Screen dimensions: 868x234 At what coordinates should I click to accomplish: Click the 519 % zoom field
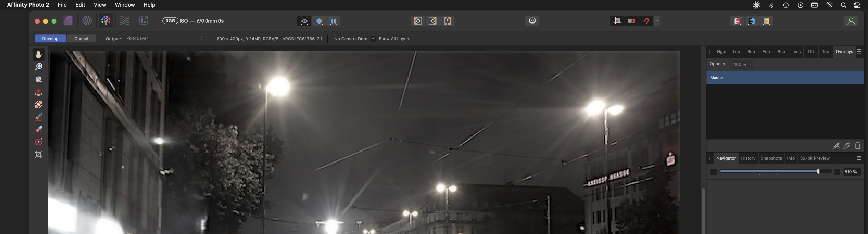pyautogui.click(x=852, y=172)
